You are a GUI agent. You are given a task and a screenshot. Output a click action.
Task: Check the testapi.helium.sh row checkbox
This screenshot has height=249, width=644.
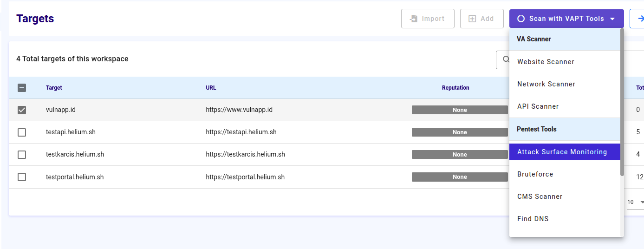point(22,132)
